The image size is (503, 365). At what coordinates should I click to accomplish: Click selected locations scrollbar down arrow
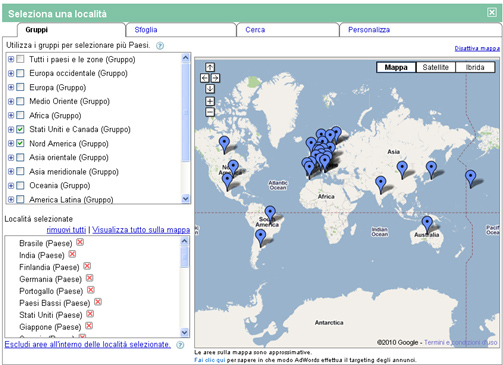[184, 332]
